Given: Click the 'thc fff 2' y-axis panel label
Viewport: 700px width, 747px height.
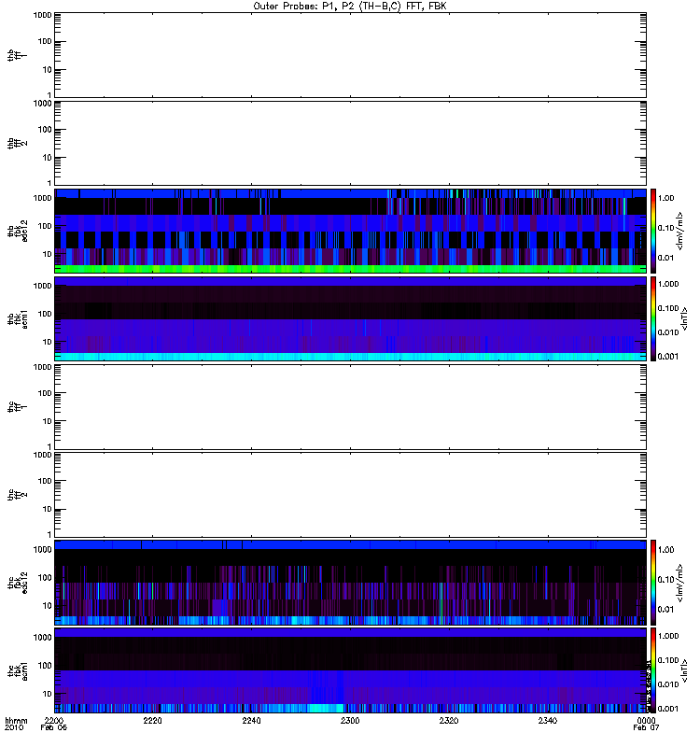Looking at the screenshot, I should (17, 495).
